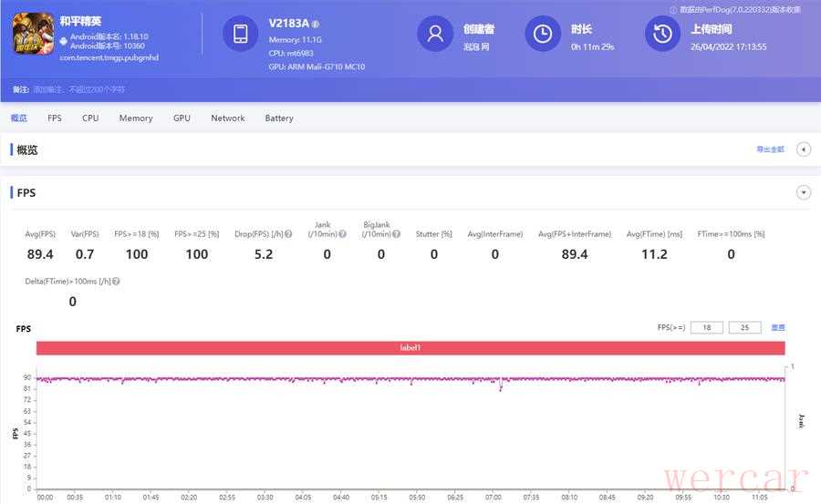
Task: Click the red label1 bar above chart
Action: coord(410,348)
